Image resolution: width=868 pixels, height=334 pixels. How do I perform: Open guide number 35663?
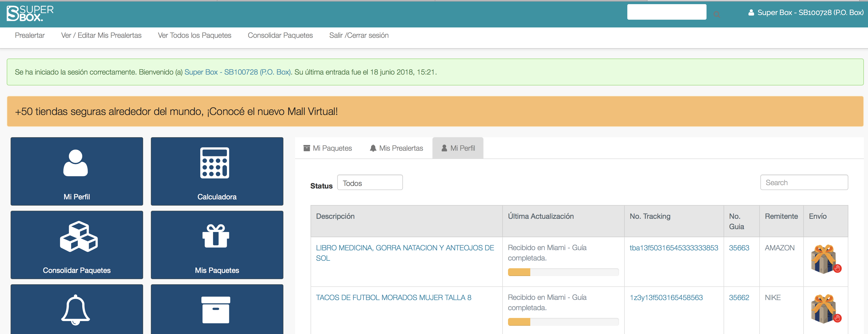click(739, 248)
